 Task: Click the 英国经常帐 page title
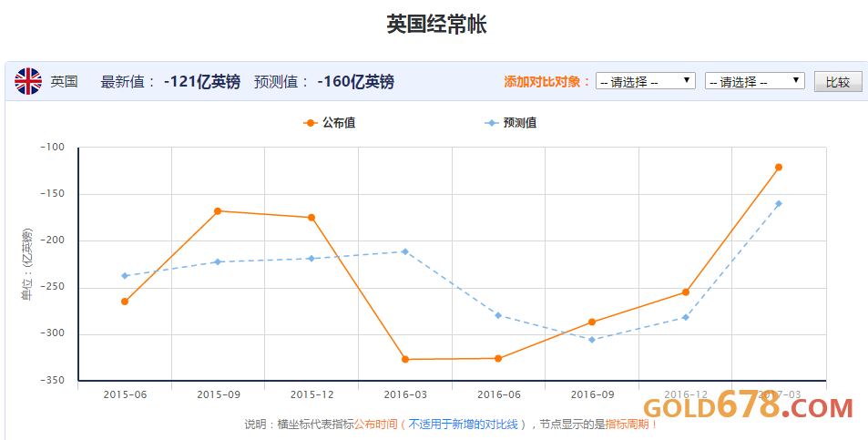click(436, 25)
